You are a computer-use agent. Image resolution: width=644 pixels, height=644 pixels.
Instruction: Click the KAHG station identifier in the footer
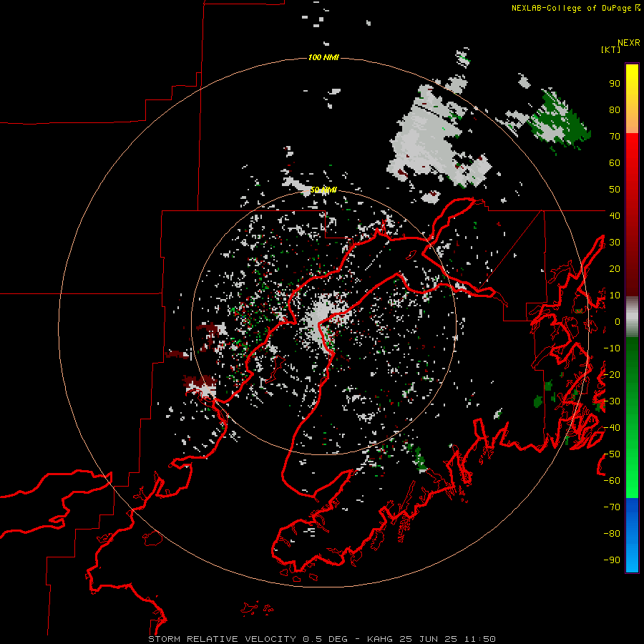point(380,639)
